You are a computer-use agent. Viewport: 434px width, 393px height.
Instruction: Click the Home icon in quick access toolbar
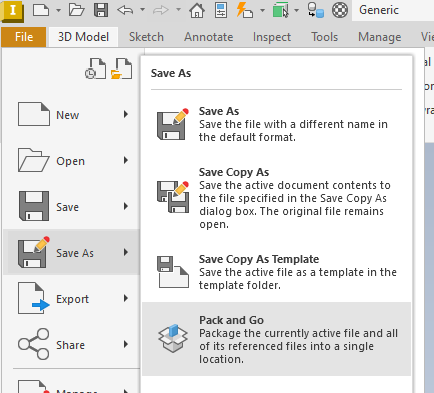coord(197,10)
